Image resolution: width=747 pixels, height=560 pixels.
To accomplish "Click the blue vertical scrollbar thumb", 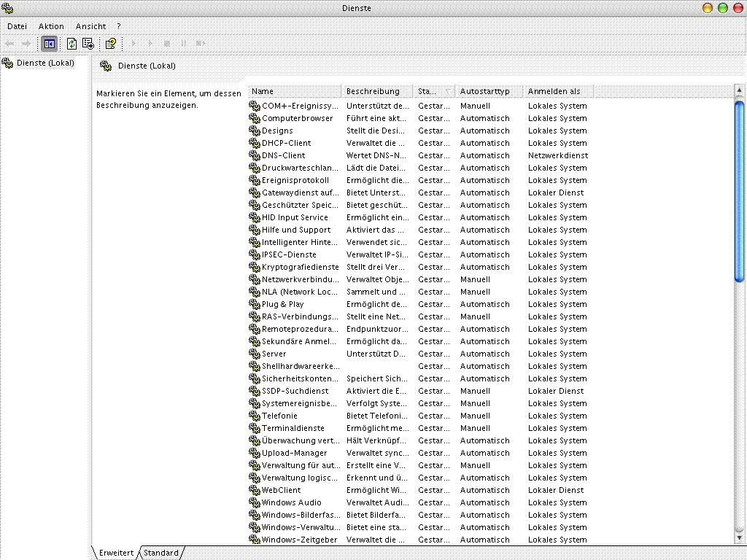I will (x=740, y=192).
